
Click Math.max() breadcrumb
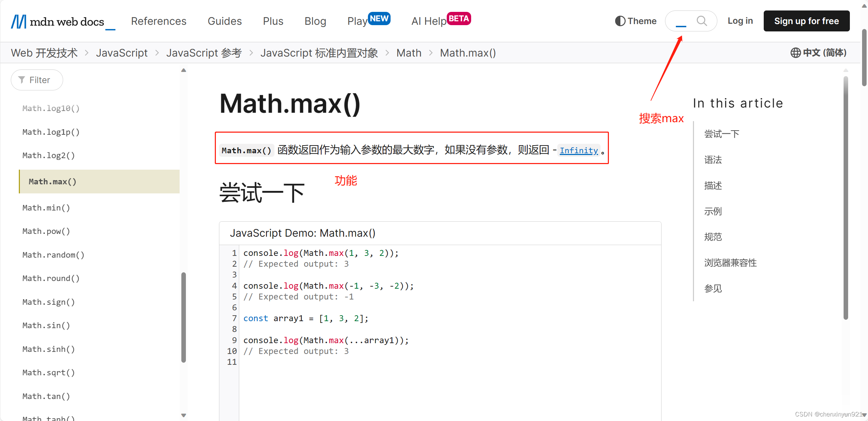tap(468, 53)
